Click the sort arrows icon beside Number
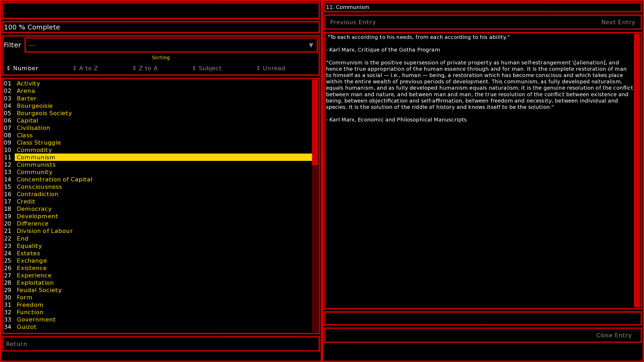 click(x=8, y=68)
